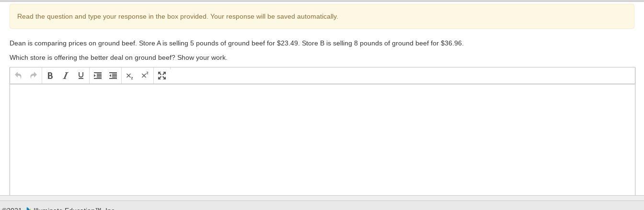Toggle bold formatting
The image size is (644, 210).
click(50, 76)
